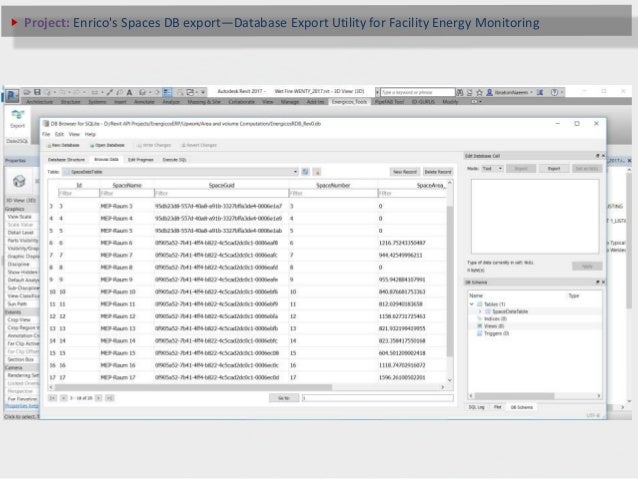Close the DB Schema panel
Image resolution: width=638 pixels, height=479 pixels.
point(603,282)
